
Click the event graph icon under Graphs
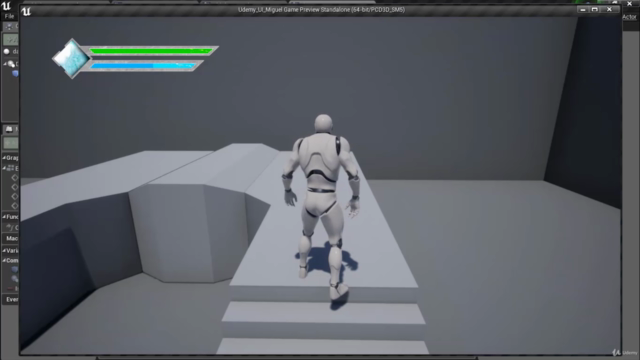11,168
